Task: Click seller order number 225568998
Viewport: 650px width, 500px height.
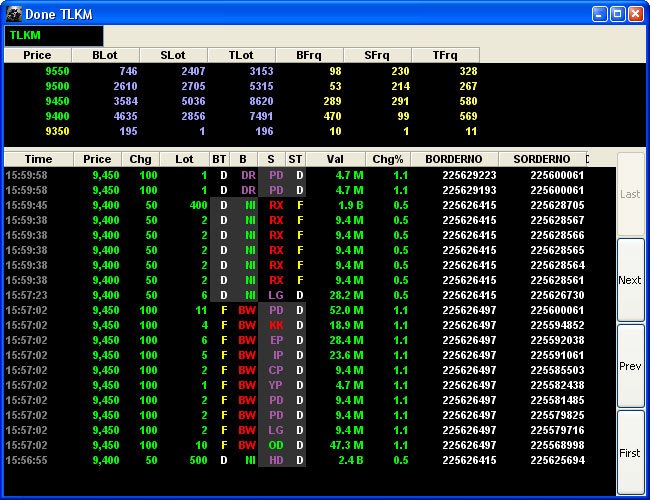Action: coord(558,445)
